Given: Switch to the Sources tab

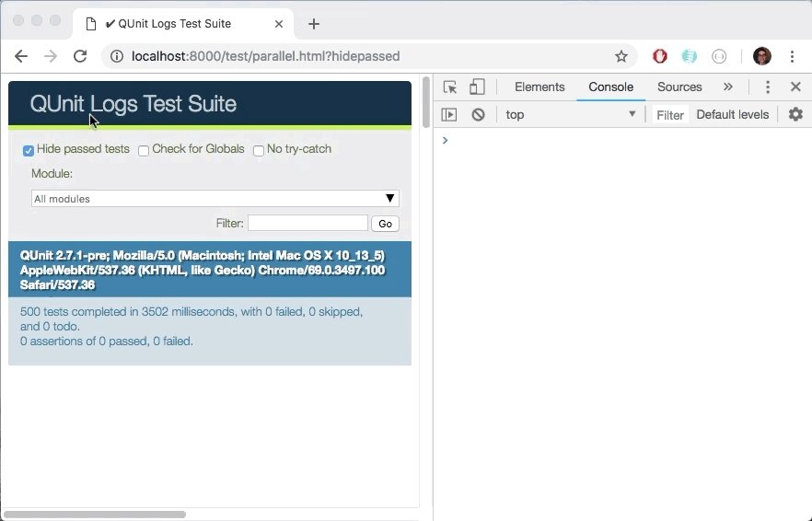Looking at the screenshot, I should [679, 87].
